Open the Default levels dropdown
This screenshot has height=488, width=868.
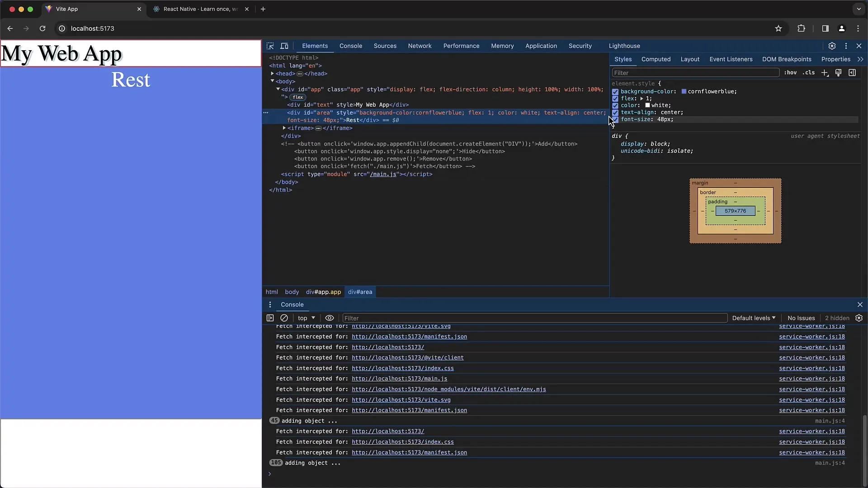pos(754,318)
